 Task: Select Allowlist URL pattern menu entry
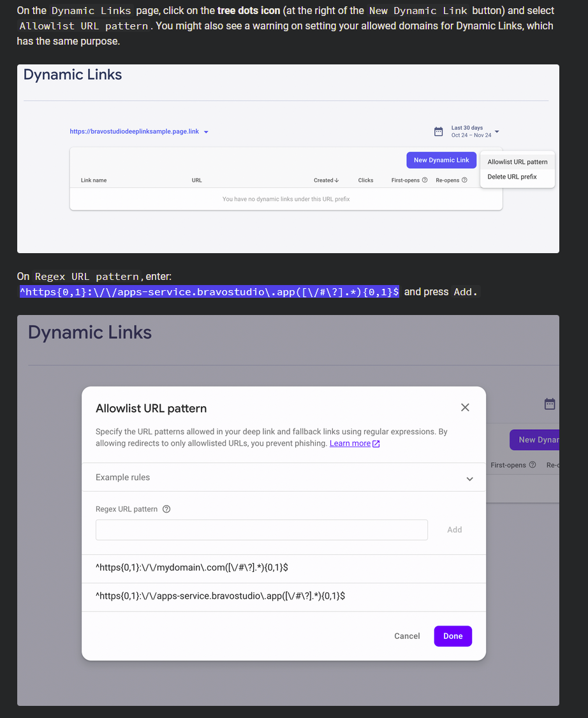click(517, 162)
